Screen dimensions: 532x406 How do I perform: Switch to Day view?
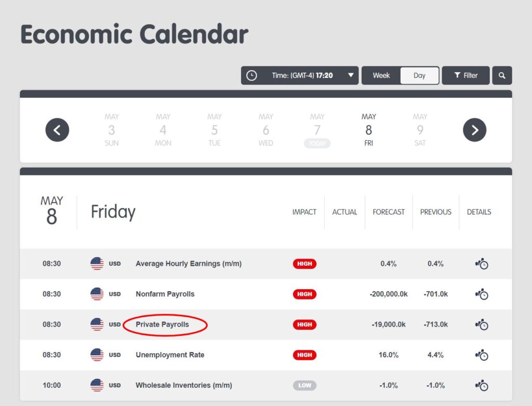(x=419, y=75)
